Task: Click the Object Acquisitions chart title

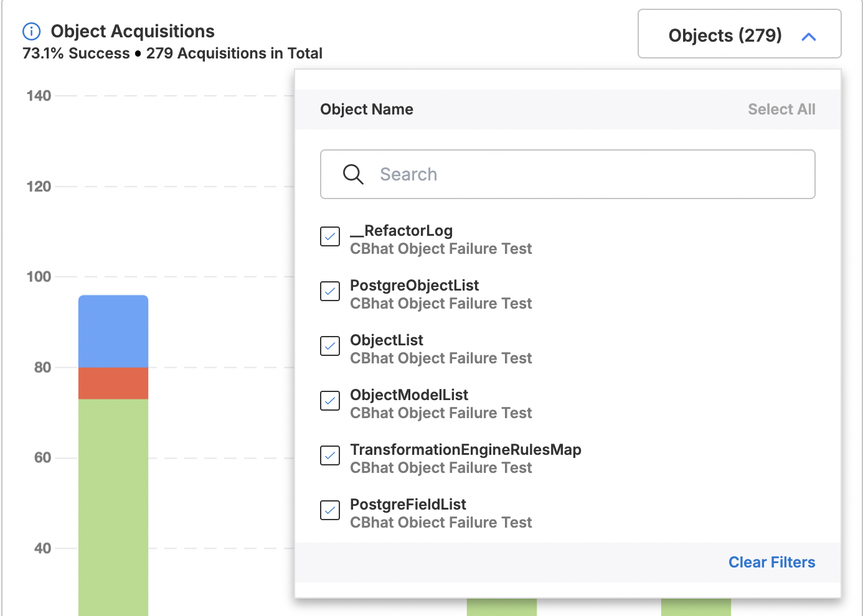Action: point(132,31)
